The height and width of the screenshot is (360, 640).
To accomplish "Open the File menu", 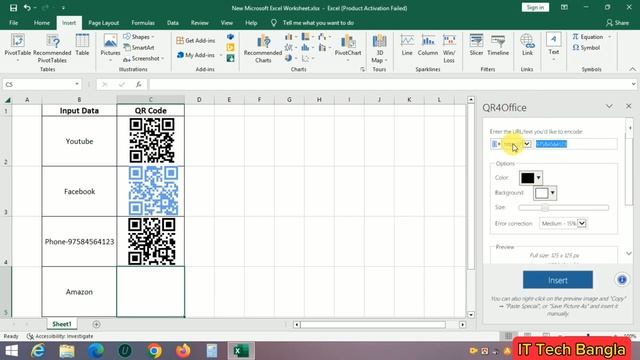I will 13,23.
